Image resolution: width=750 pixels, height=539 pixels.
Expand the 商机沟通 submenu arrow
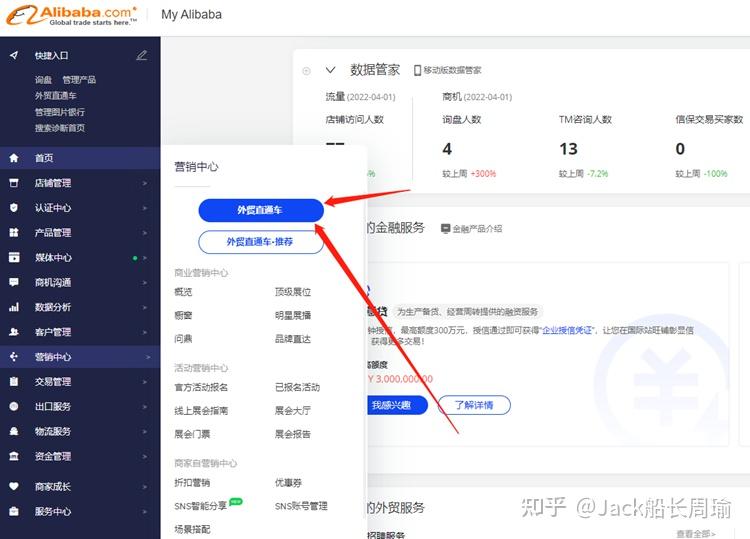144,283
